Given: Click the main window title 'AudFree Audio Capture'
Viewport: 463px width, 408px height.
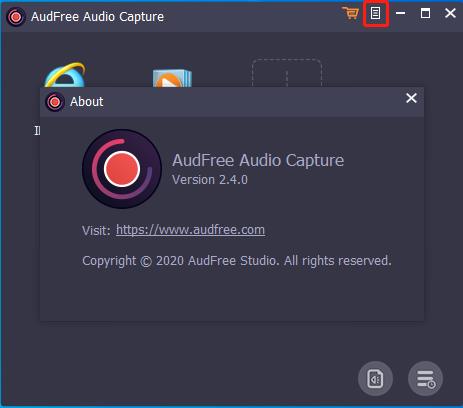Looking at the screenshot, I should 97,17.
